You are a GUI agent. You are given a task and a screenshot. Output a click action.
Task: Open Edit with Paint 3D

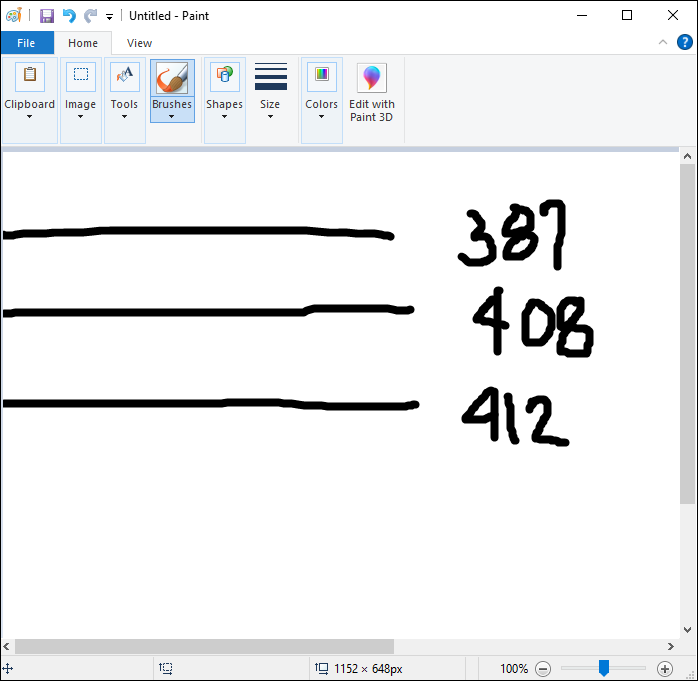(372, 93)
